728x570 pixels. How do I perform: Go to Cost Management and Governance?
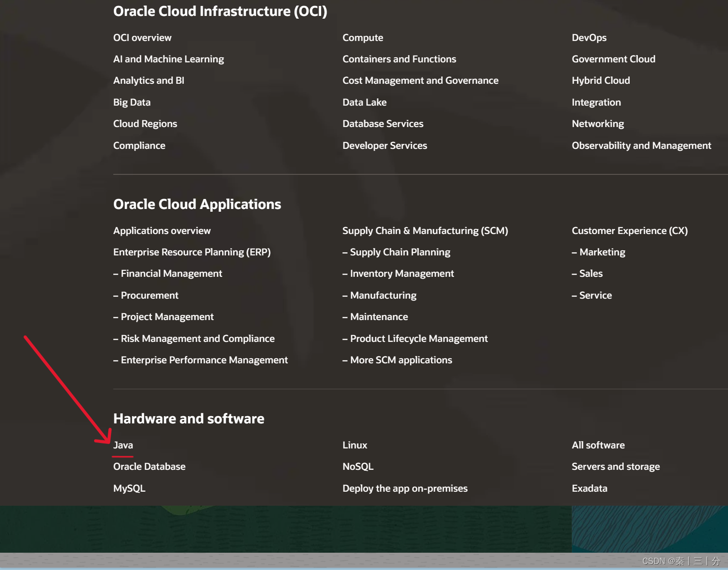click(x=420, y=81)
